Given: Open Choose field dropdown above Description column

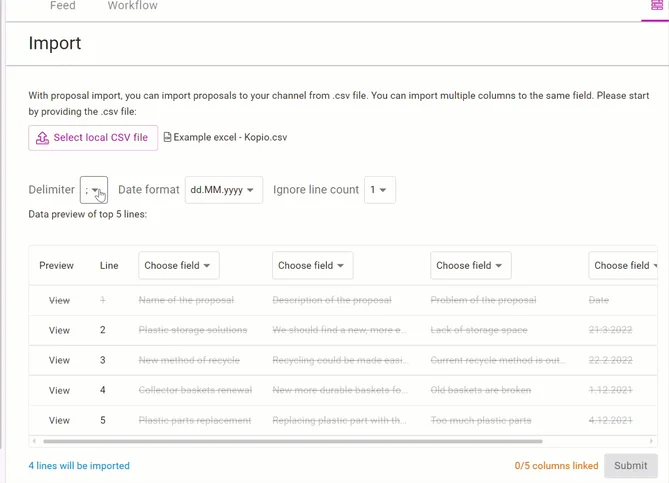Looking at the screenshot, I should [313, 265].
